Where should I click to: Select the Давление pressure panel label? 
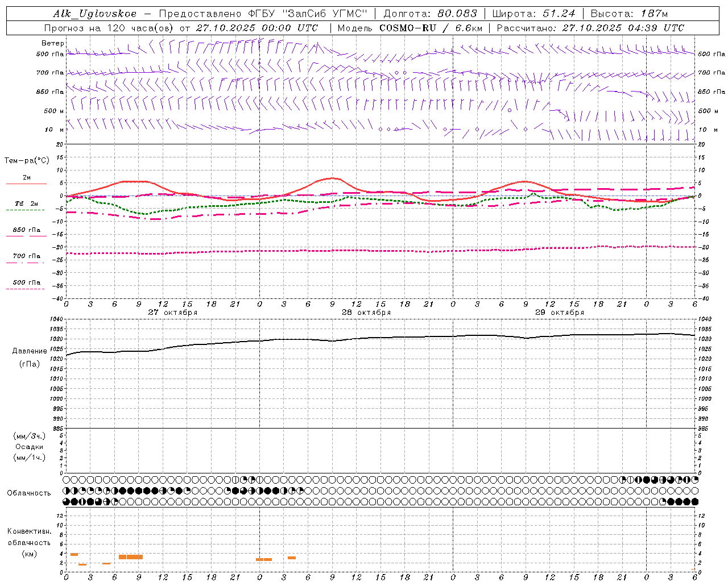click(30, 351)
